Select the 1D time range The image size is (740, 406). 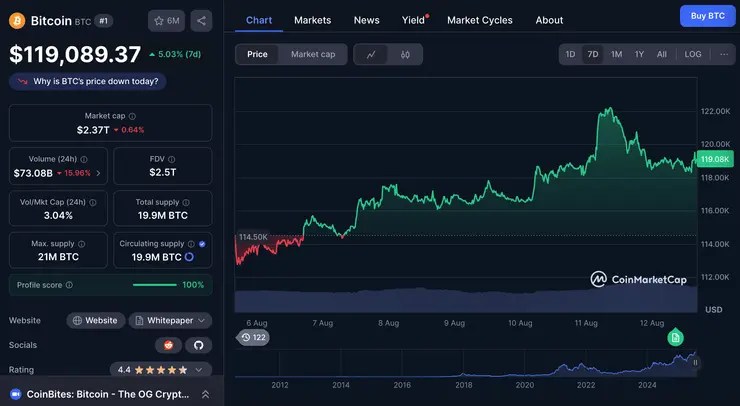coord(570,54)
